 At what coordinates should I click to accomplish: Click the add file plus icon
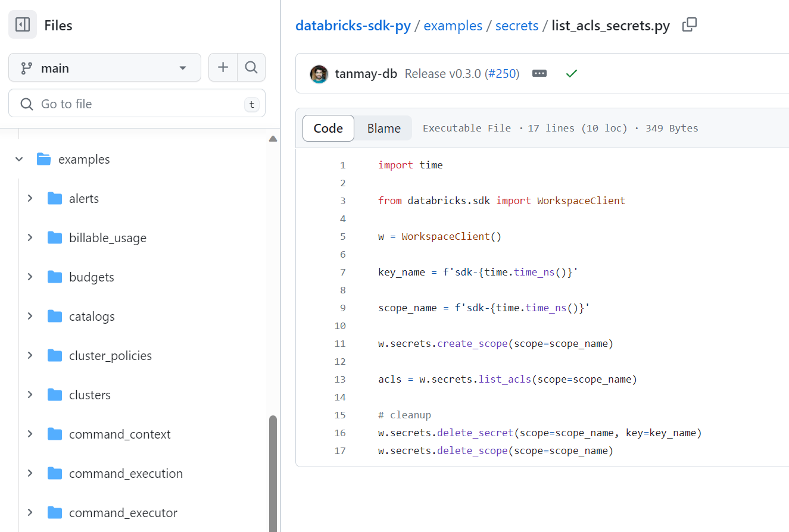click(x=222, y=67)
